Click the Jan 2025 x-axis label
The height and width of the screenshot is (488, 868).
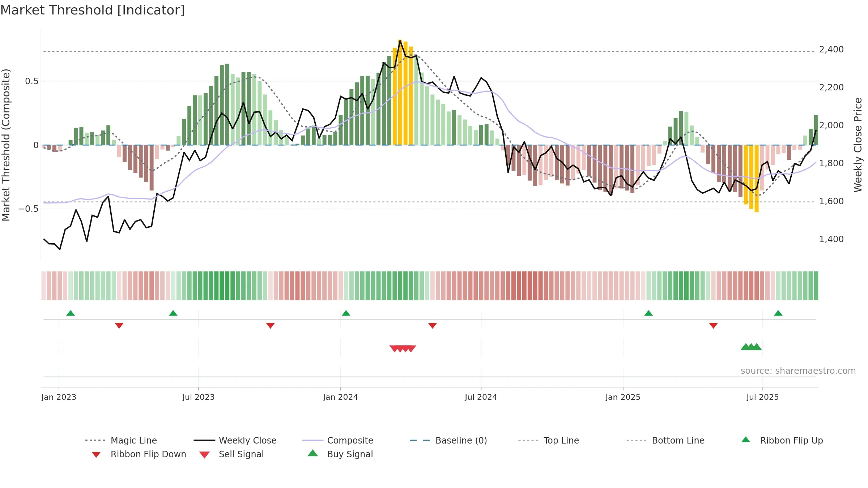623,397
